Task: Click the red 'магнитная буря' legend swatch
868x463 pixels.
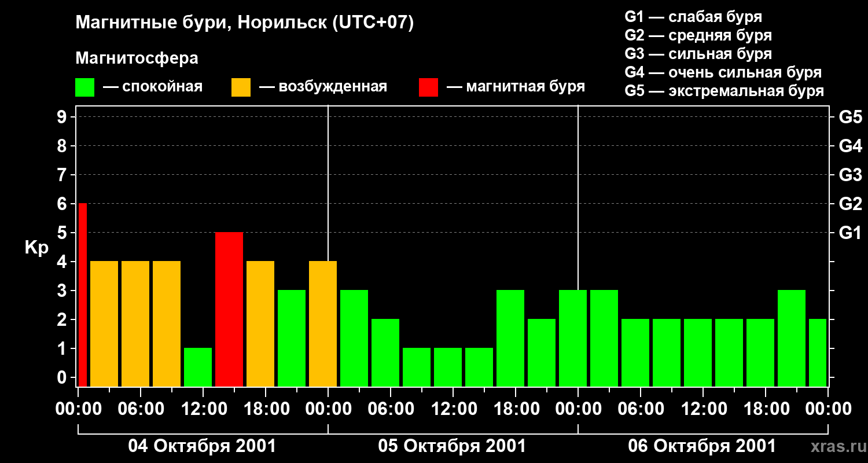Action: [x=428, y=87]
